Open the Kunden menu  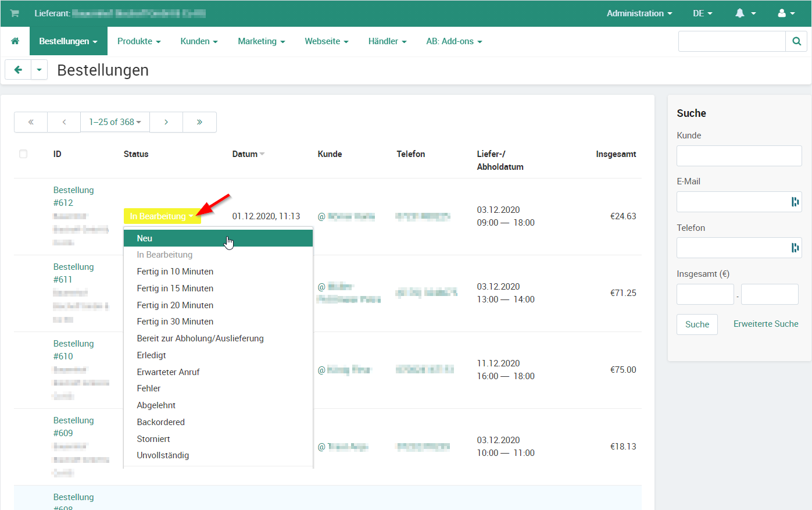coord(199,41)
